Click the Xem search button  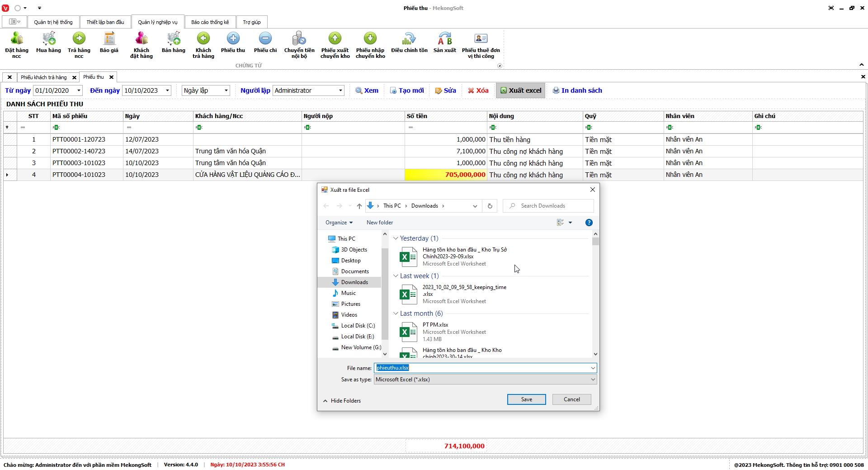[367, 90]
